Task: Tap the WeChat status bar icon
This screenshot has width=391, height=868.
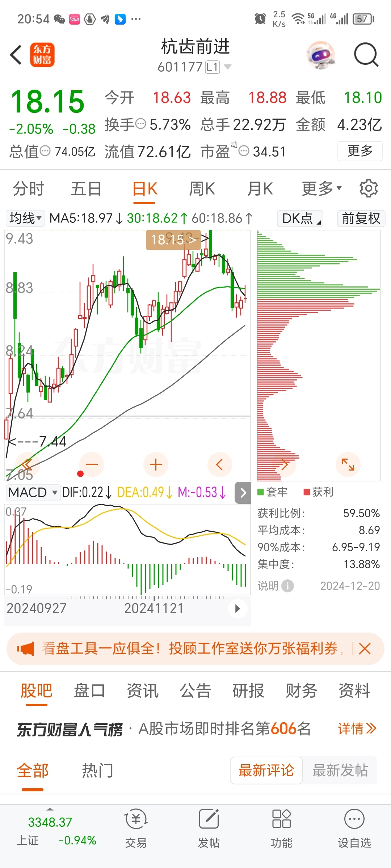Action: click(59, 19)
